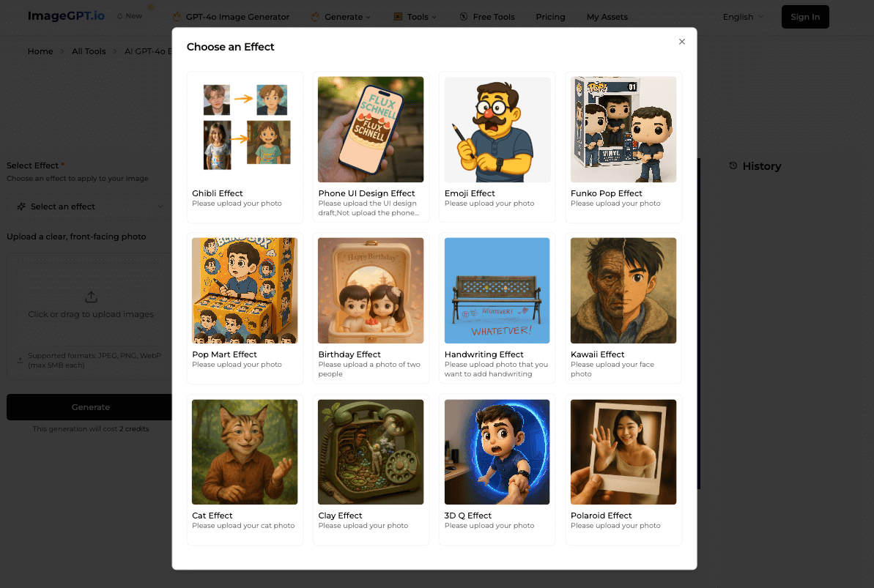Open the English language selector

(x=743, y=17)
